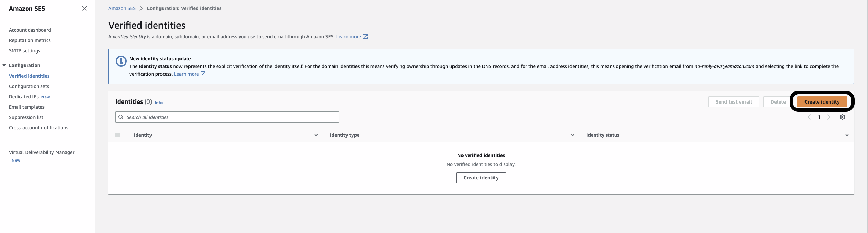Screen dimensions: 868x233
Task: Click Info link next to Identities
Action: click(x=158, y=103)
